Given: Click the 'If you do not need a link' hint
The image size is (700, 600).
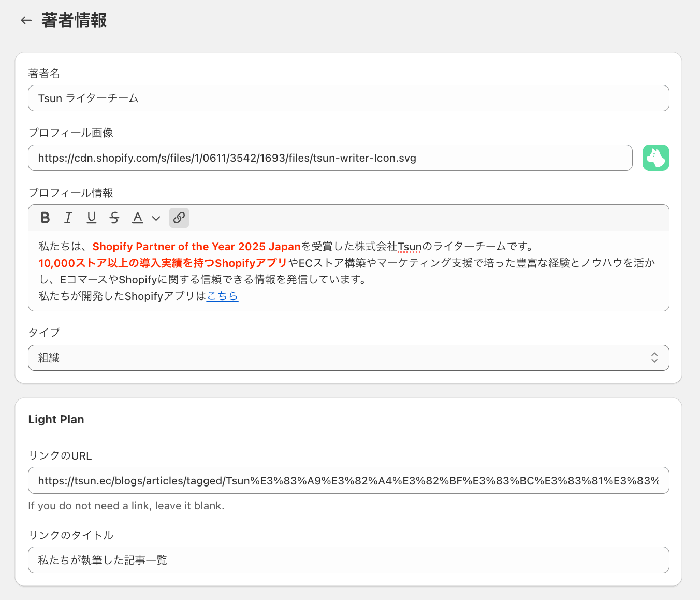Looking at the screenshot, I should (x=126, y=506).
